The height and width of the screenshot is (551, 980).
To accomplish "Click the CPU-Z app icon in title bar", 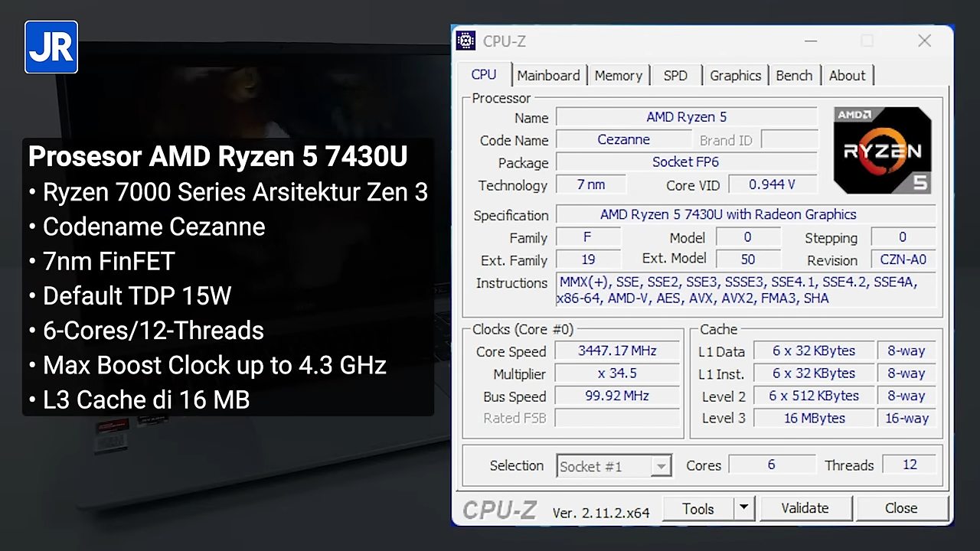I will [465, 41].
